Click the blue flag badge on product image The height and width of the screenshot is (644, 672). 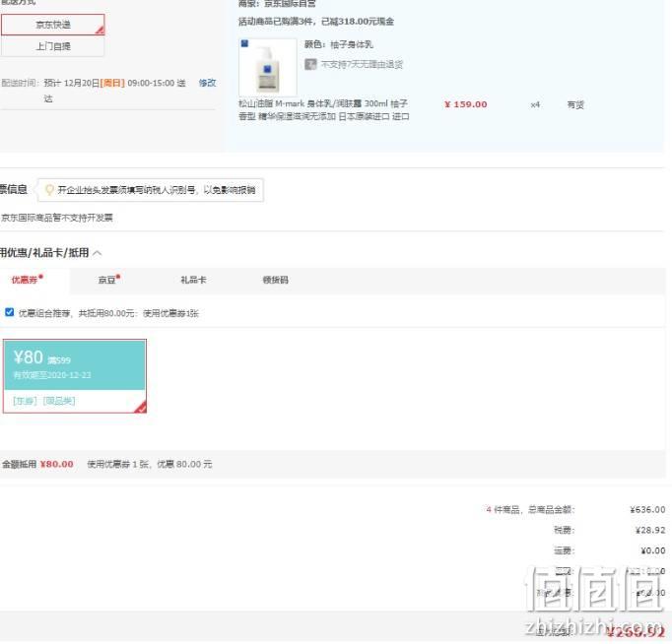click(244, 43)
